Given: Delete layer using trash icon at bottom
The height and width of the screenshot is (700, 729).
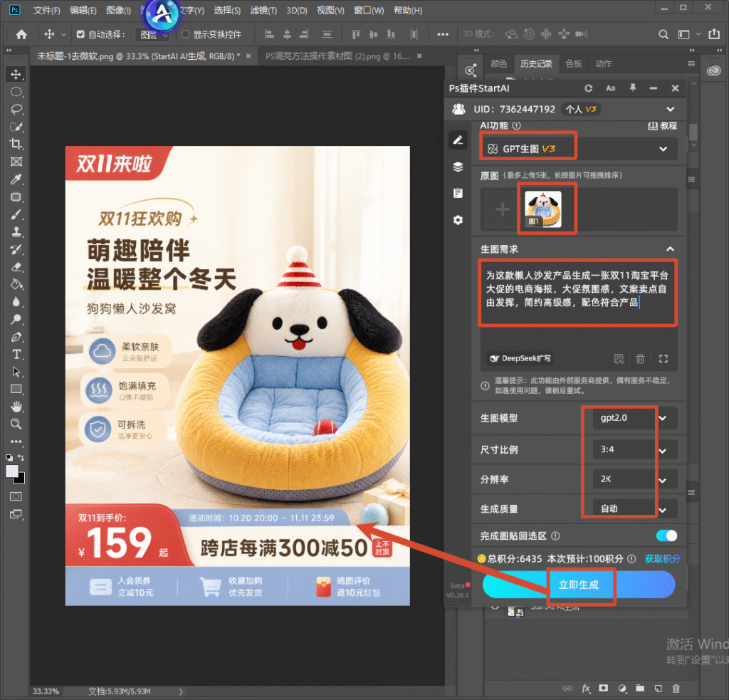Looking at the screenshot, I should point(676,689).
